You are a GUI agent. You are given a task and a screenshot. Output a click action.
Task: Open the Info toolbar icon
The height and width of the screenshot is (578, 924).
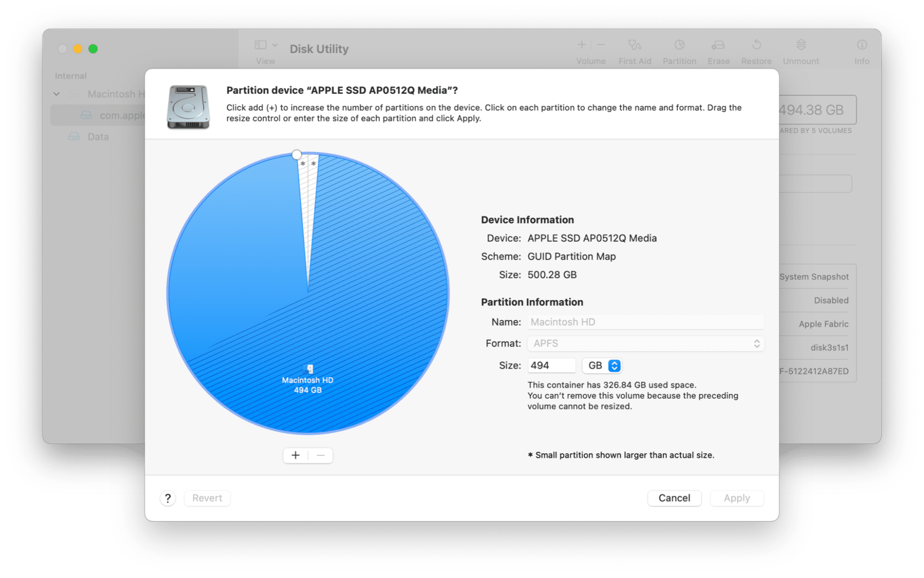862,45
